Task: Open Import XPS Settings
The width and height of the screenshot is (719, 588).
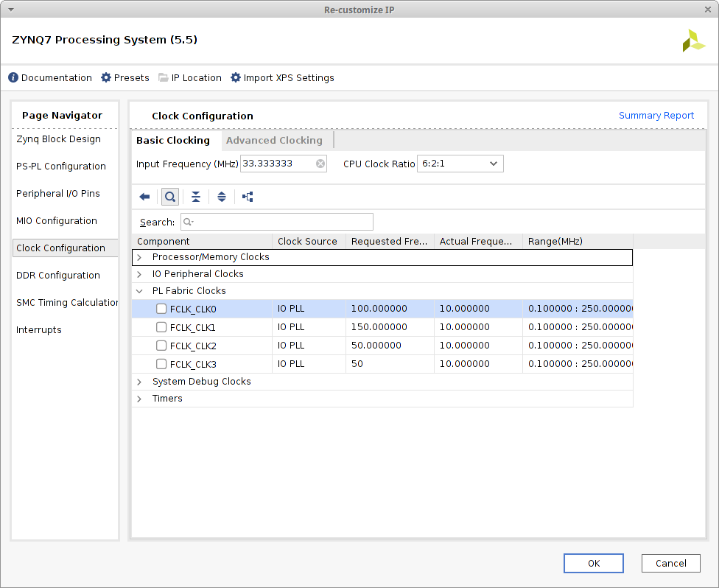Action: pos(282,78)
